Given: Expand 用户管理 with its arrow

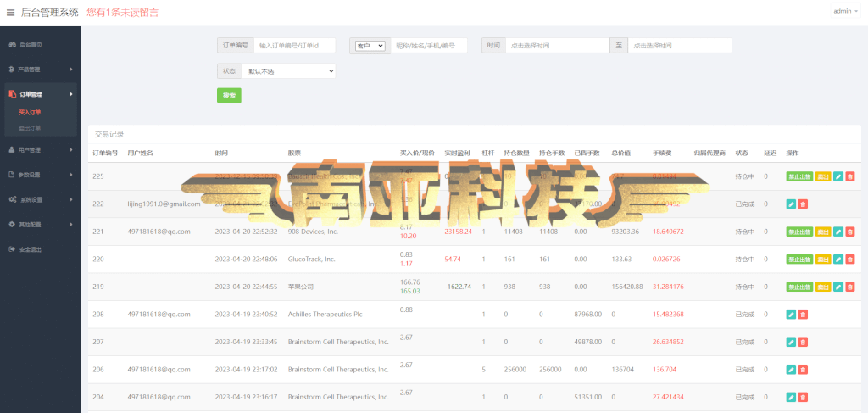Looking at the screenshot, I should [71, 149].
